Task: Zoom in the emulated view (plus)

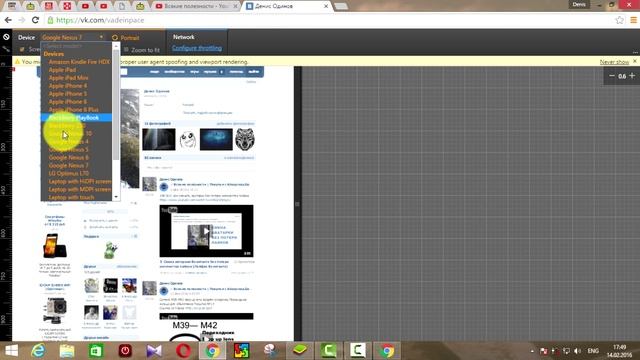Action: (632, 76)
